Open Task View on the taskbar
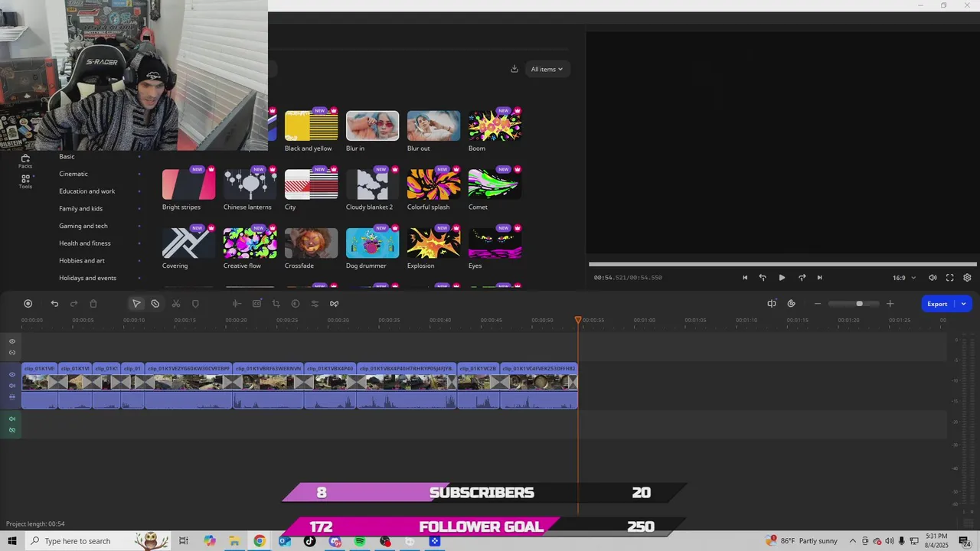Image resolution: width=980 pixels, height=551 pixels. pyautogui.click(x=184, y=541)
